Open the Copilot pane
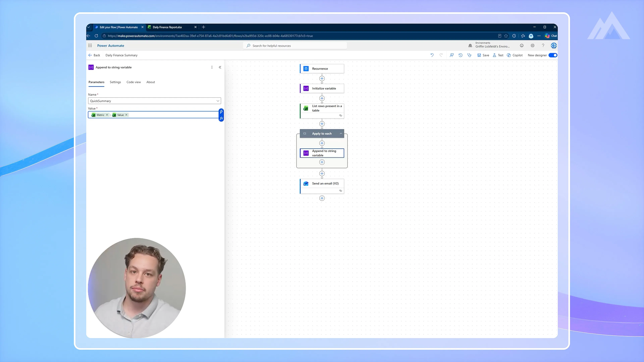The image size is (644, 362). (515, 55)
